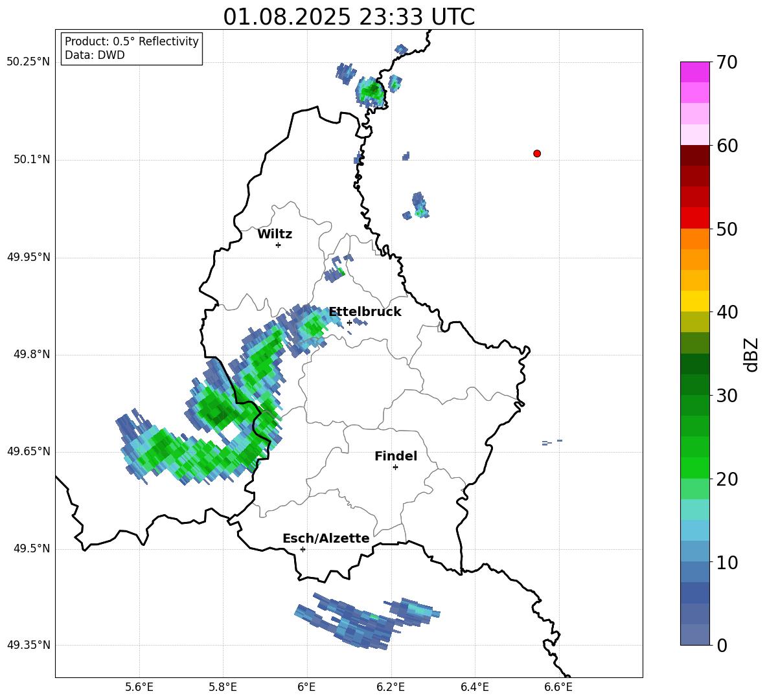Click the colorbar 70 tick label
Screen dimensions: 767x700
point(727,62)
